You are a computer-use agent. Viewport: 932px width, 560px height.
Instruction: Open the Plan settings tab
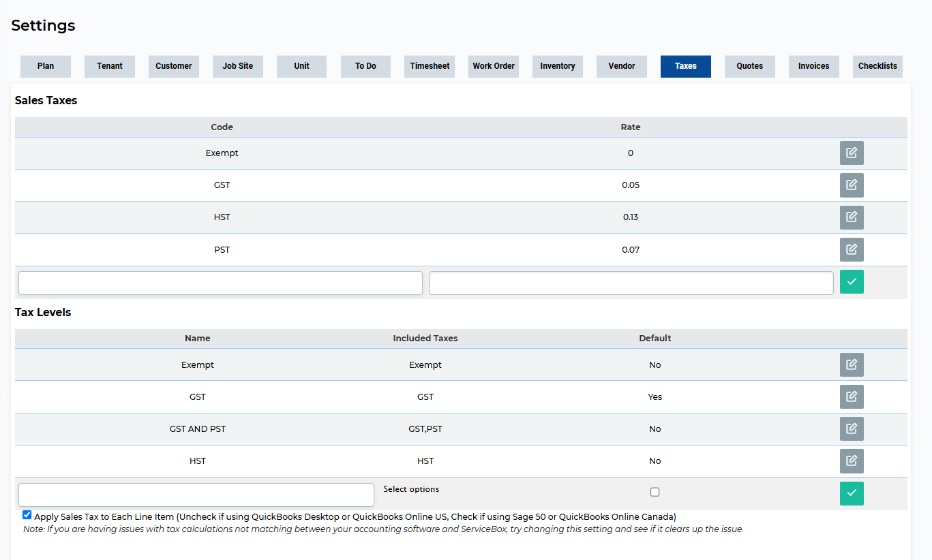tap(46, 66)
